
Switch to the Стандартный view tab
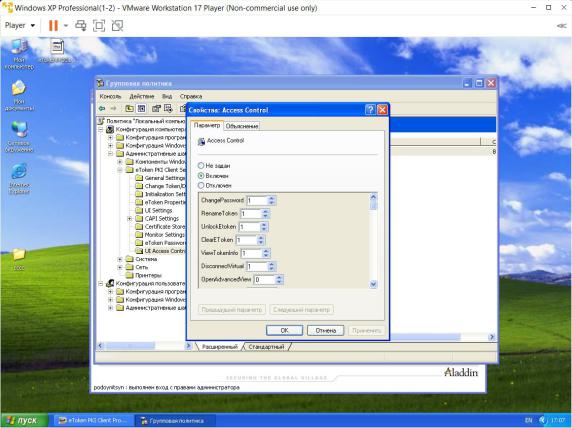[x=266, y=347]
